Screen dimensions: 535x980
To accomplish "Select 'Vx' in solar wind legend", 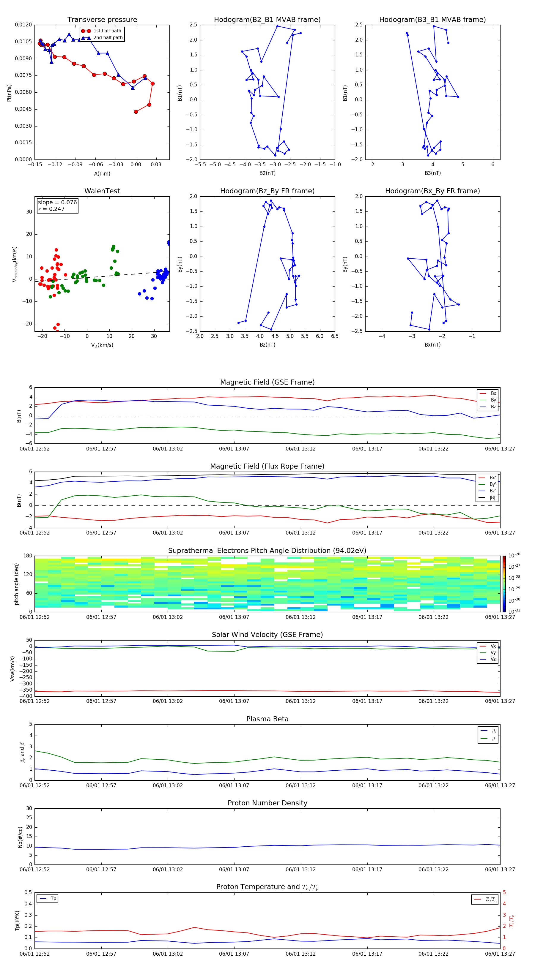I will point(488,646).
